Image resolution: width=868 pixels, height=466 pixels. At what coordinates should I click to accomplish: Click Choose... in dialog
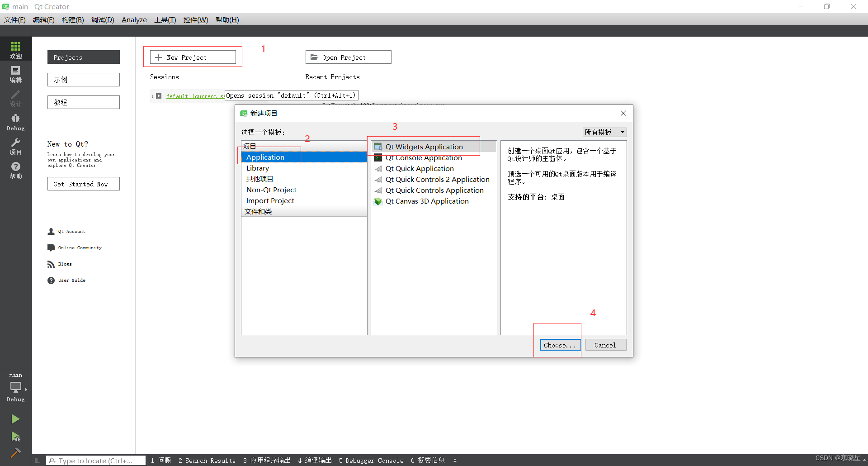pyautogui.click(x=560, y=345)
